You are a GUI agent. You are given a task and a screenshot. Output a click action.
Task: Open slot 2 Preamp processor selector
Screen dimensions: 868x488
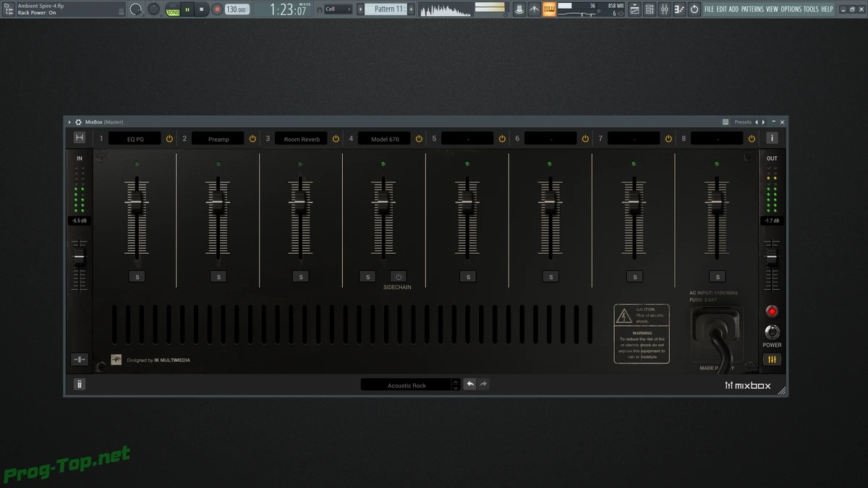(x=218, y=138)
